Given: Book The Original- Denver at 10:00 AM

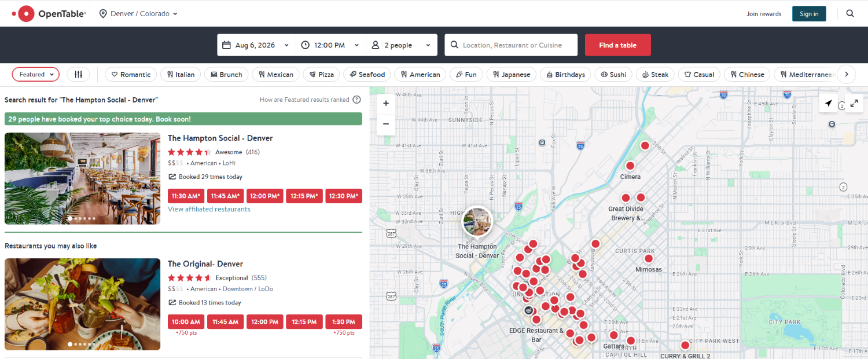Looking at the screenshot, I should (x=186, y=321).
